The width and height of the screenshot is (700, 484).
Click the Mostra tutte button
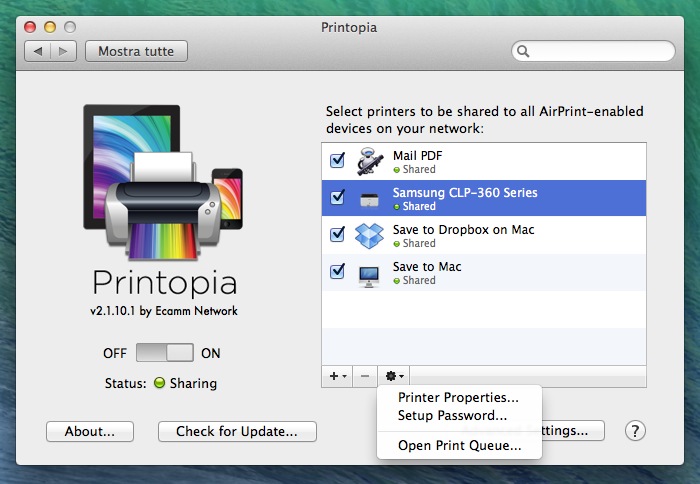click(x=136, y=51)
